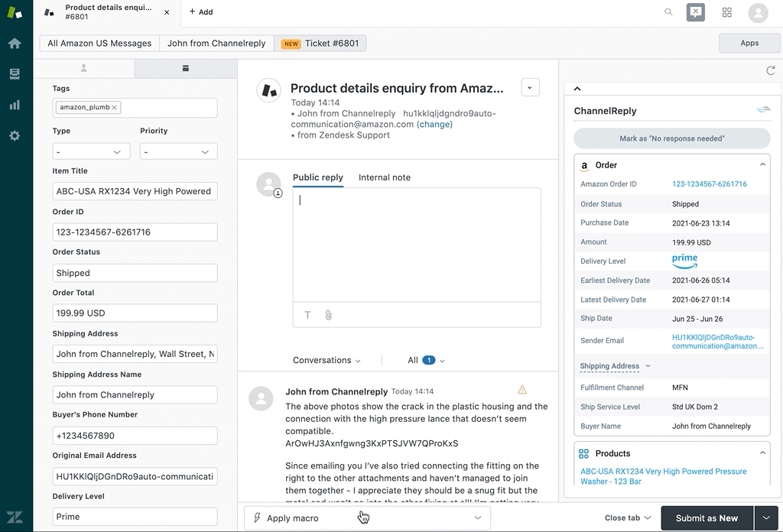The image size is (783, 532).
Task: Open the submit status options arrow
Action: (766, 518)
